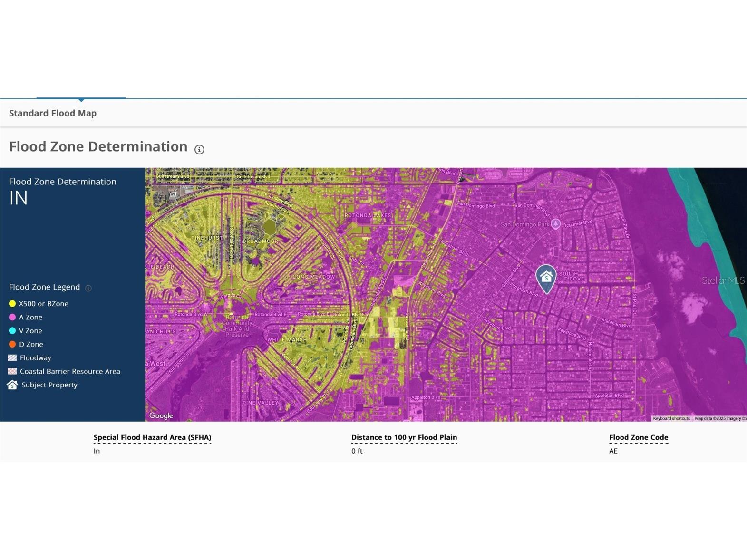This screenshot has height=560, width=747.
Task: Open the Keyboard shortcuts link on map
Action: (x=671, y=418)
